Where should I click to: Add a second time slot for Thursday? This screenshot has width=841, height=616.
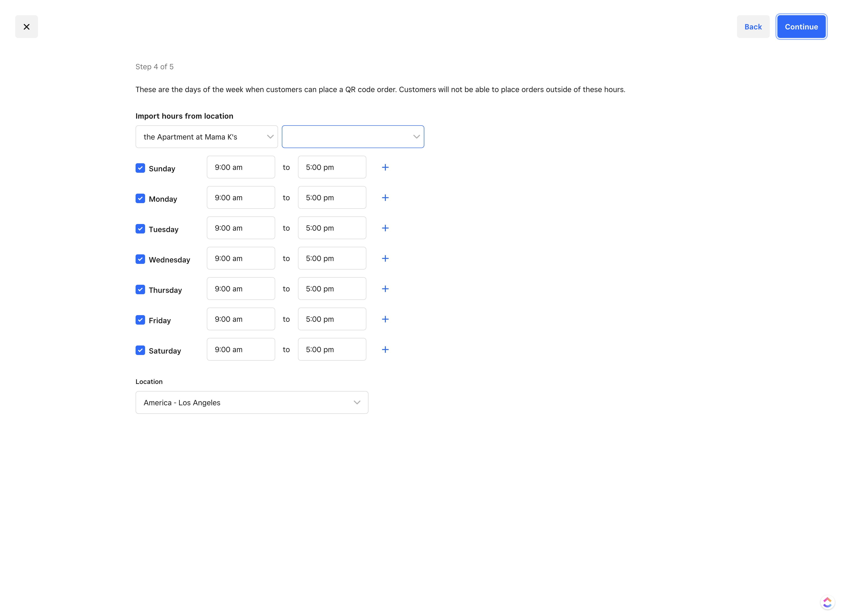[x=385, y=289]
